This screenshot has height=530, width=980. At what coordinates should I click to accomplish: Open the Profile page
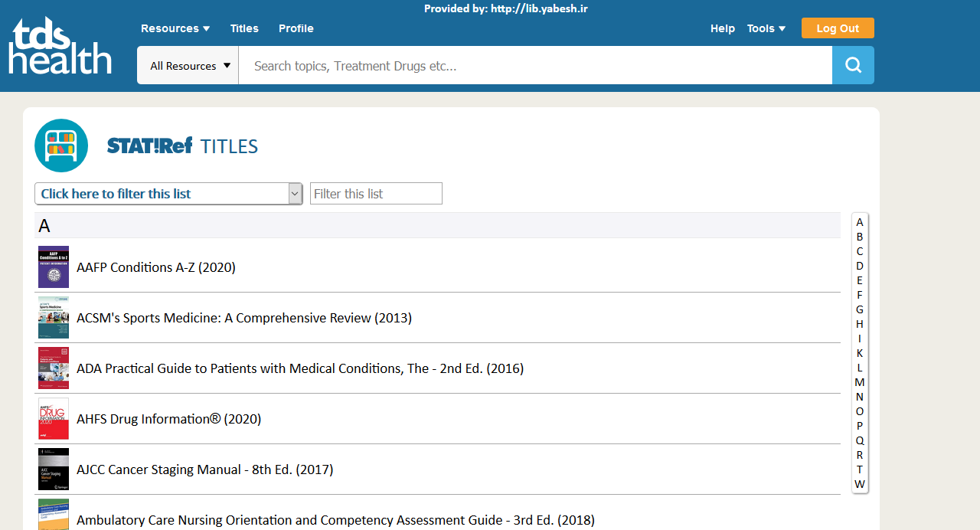(296, 28)
